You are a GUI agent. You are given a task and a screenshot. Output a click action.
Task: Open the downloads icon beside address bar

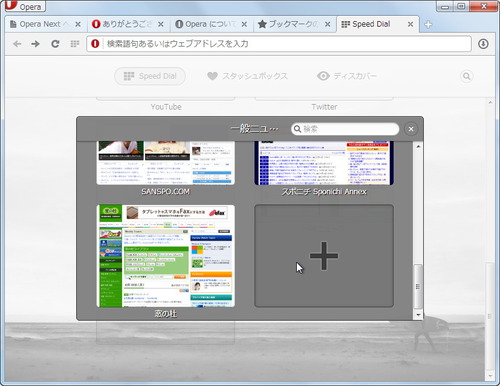point(483,44)
